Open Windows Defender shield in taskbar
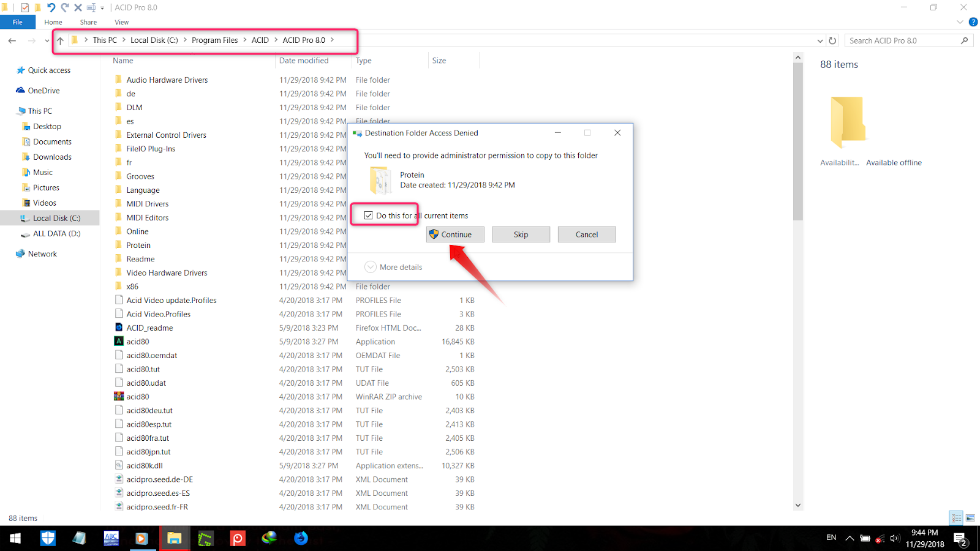Screen dimensions: 980x551 coord(48,538)
